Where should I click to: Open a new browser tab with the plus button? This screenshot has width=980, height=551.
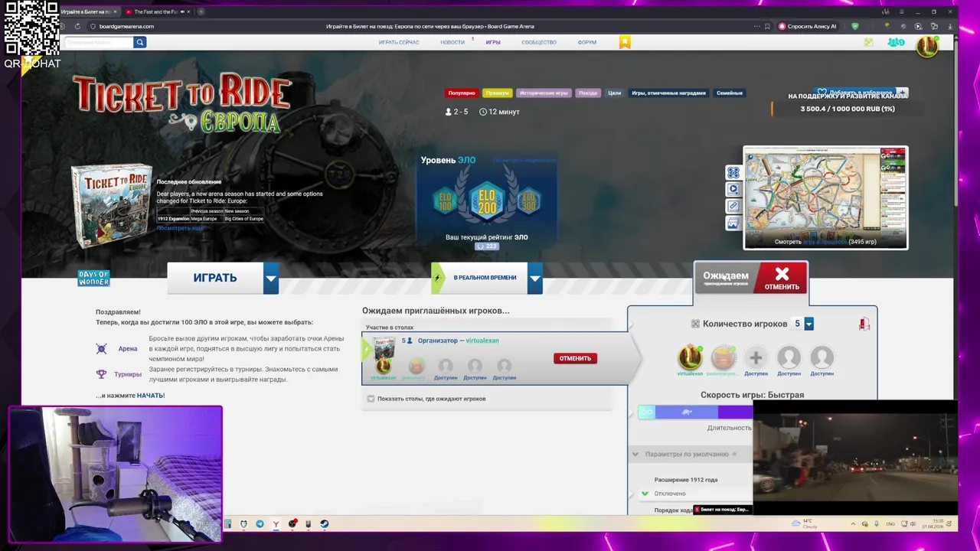(201, 11)
